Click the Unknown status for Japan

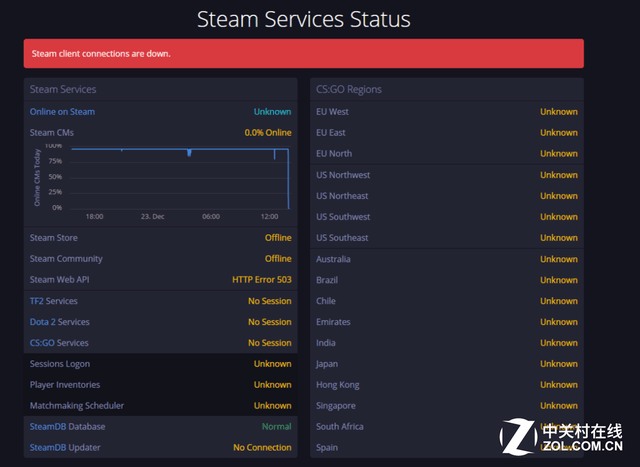coord(559,364)
